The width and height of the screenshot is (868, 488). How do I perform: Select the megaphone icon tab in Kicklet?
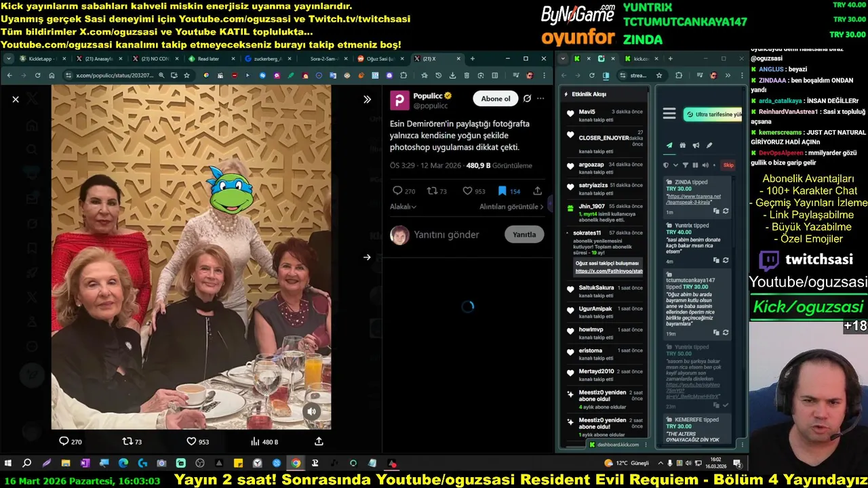point(696,145)
